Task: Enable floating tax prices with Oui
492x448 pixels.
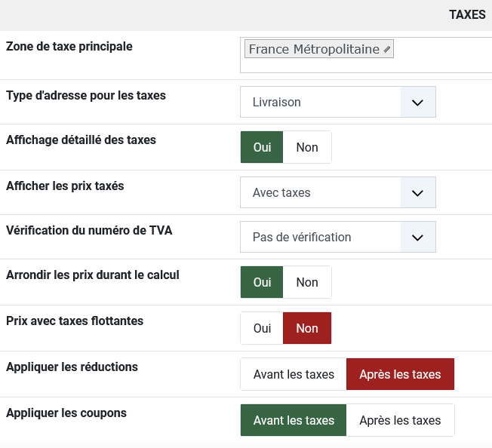Action: click(x=262, y=328)
